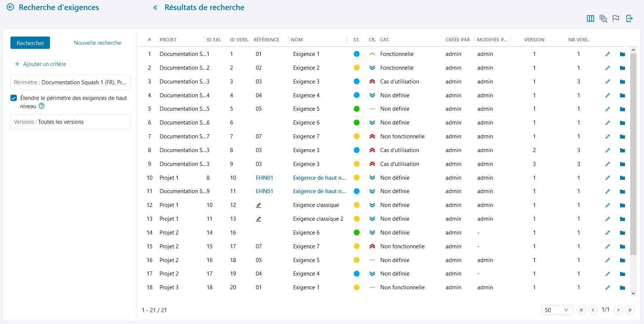The image size is (644, 324).
Task: Open folder icon for Exigence 2 row
Action: (622, 68)
